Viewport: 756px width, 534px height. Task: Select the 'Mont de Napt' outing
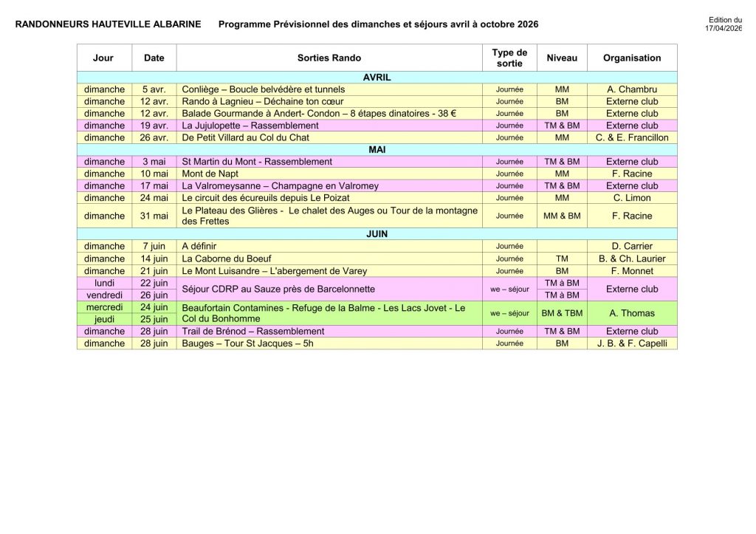(x=210, y=174)
